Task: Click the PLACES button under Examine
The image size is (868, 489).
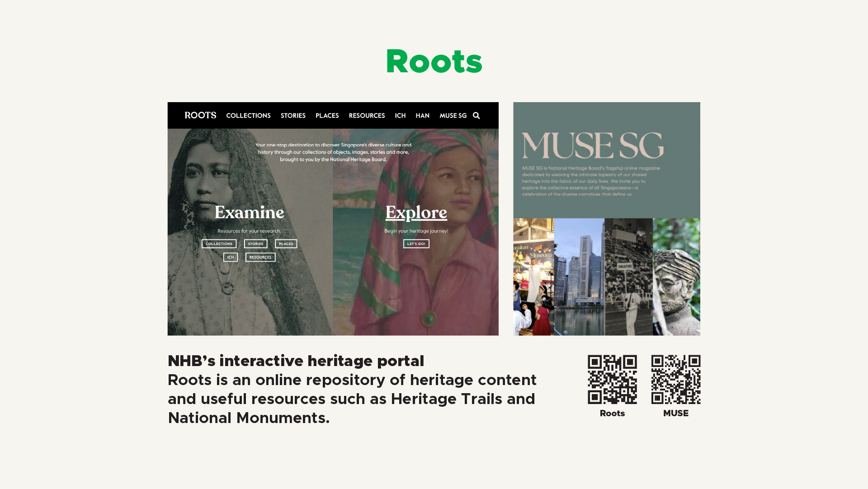Action: click(x=286, y=244)
